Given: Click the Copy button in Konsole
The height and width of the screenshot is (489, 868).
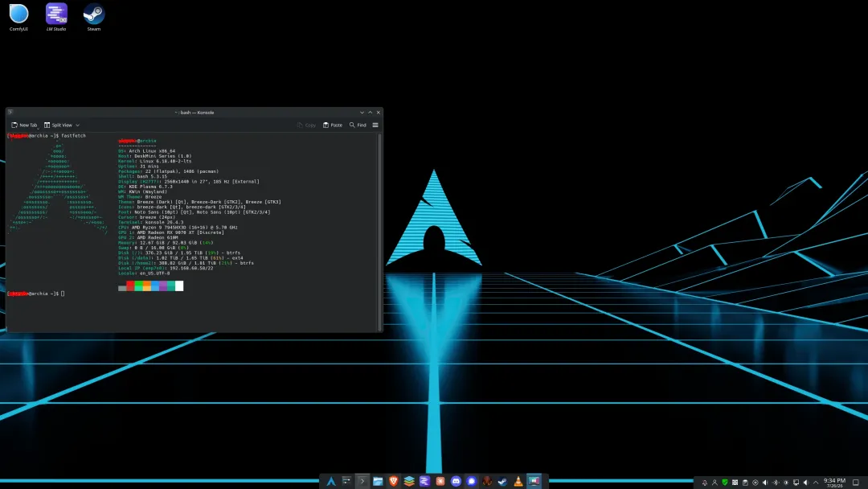Looking at the screenshot, I should [x=307, y=125].
